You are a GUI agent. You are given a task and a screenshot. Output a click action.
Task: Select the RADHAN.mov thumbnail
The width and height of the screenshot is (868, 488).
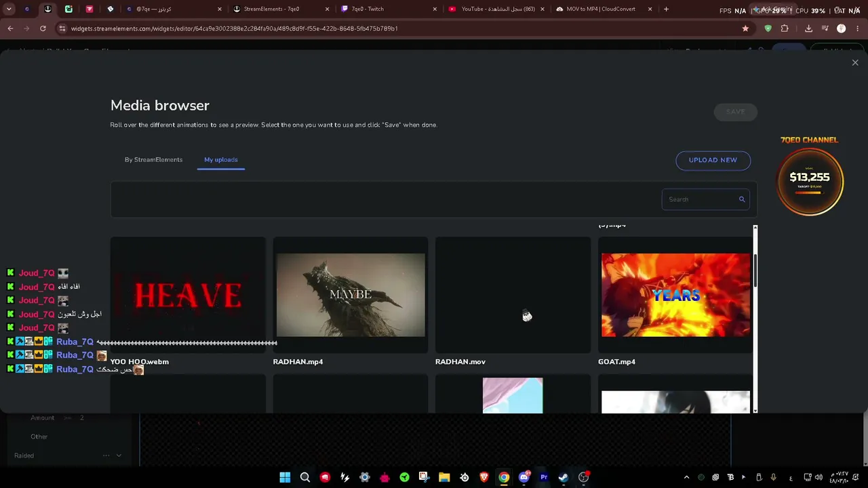(513, 295)
